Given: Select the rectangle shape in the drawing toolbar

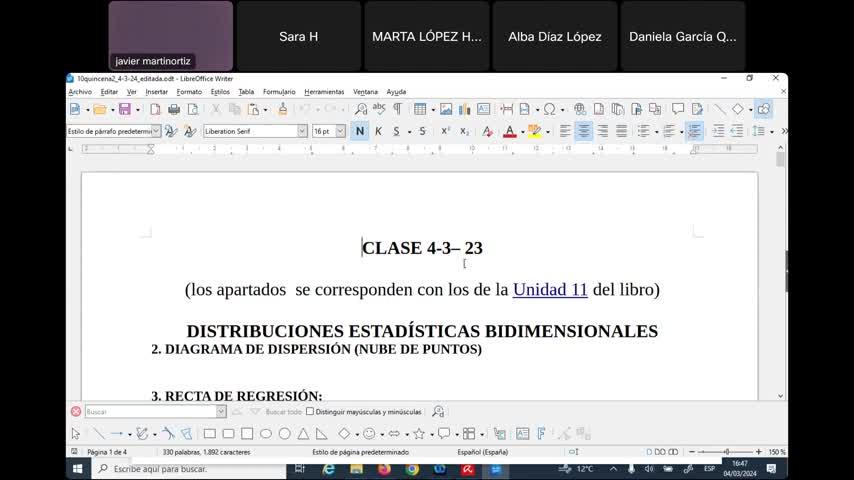Looking at the screenshot, I should tap(209, 434).
